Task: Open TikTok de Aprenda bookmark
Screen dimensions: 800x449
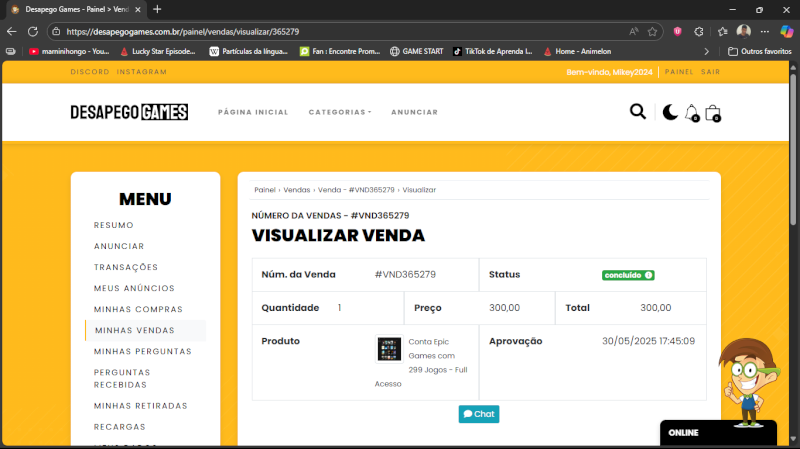Action: pyautogui.click(x=493, y=52)
